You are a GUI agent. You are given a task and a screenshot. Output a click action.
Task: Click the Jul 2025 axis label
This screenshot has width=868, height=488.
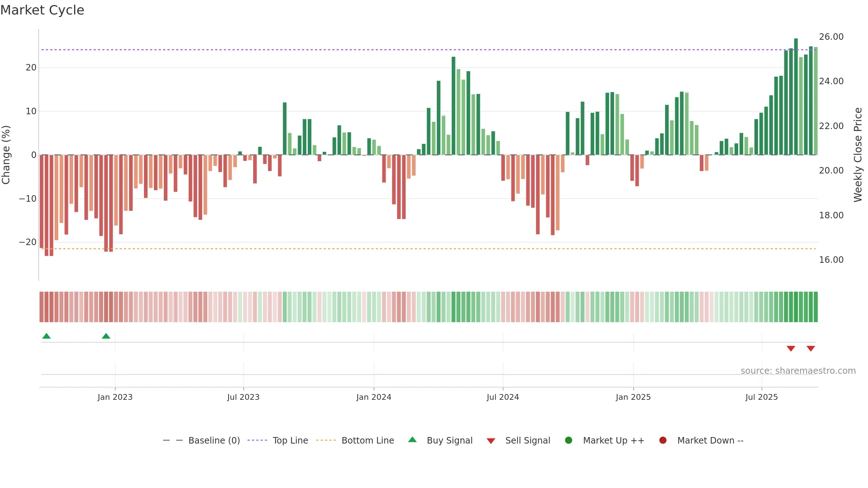point(762,397)
